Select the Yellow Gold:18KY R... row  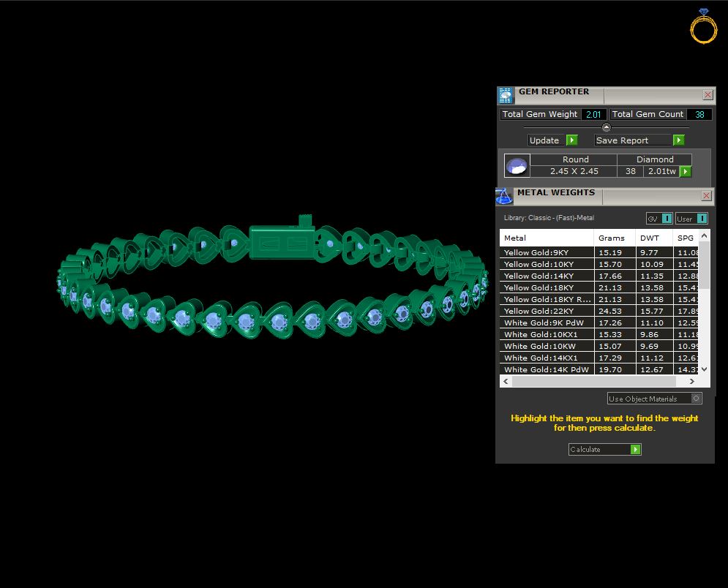tap(599, 299)
